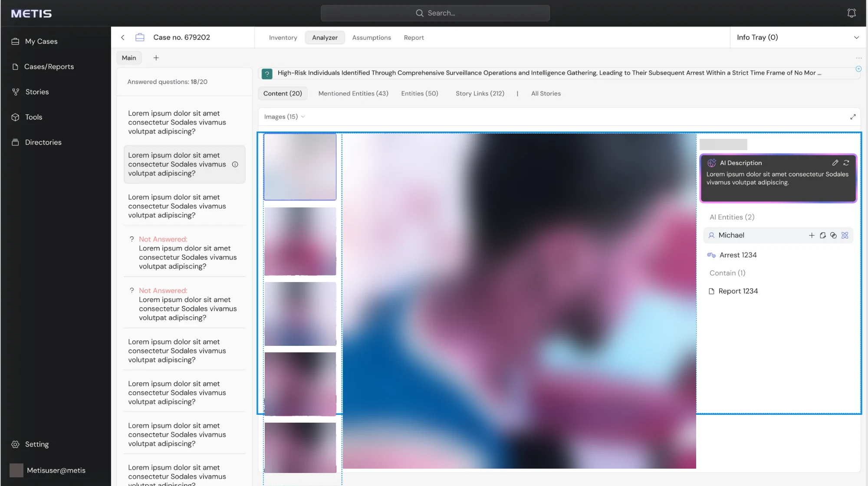Select the Content (20) tab

click(283, 93)
